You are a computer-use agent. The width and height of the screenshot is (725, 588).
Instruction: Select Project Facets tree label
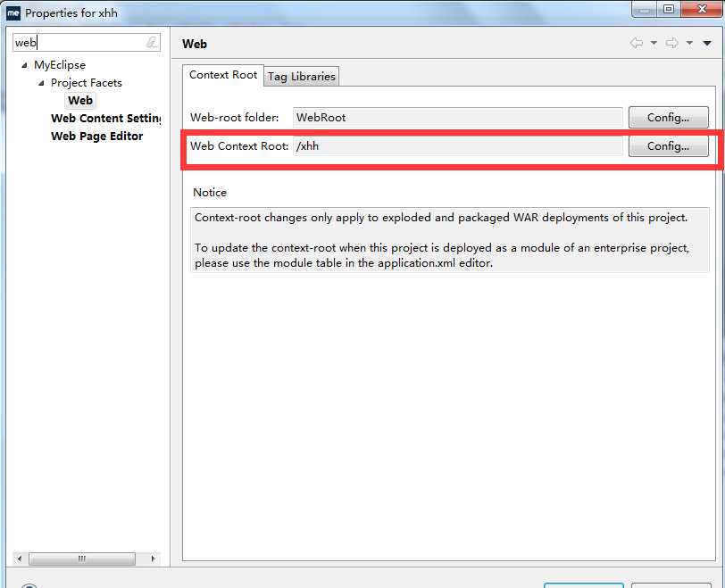[87, 83]
